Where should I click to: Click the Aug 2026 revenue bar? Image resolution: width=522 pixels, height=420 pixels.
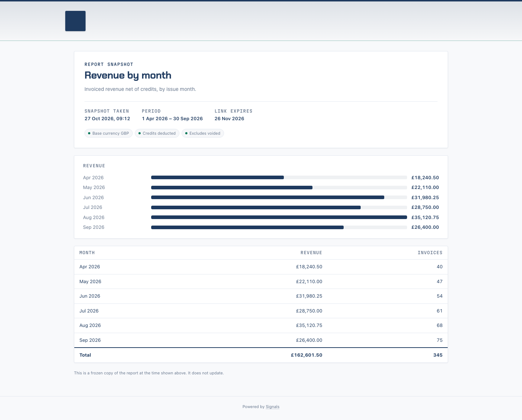coord(279,217)
